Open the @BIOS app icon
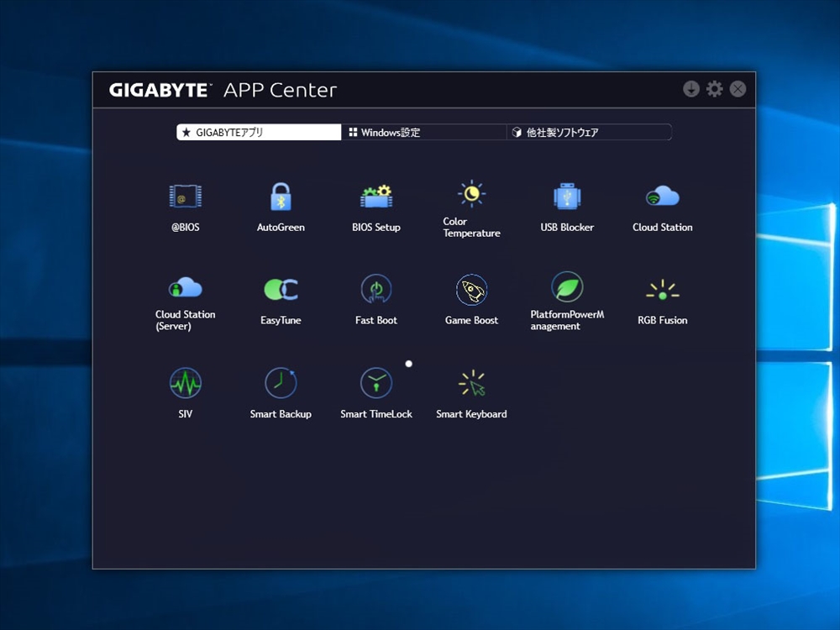The height and width of the screenshot is (630, 840). tap(186, 196)
